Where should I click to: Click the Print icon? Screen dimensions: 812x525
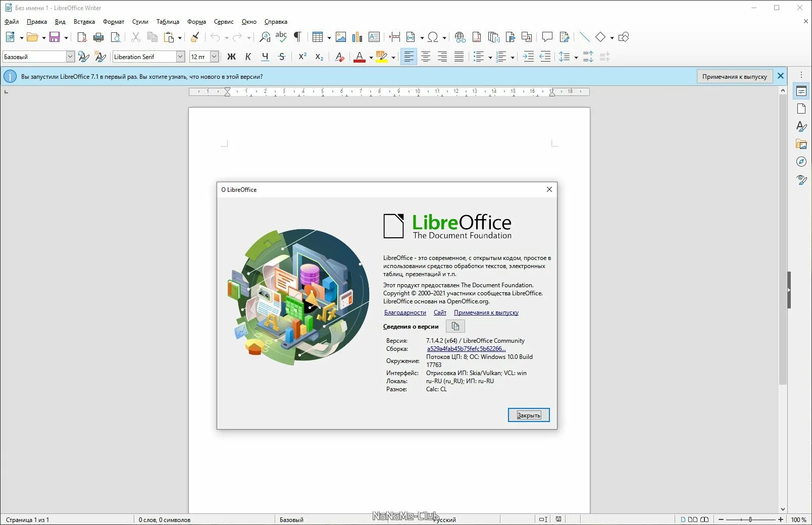[x=98, y=37]
